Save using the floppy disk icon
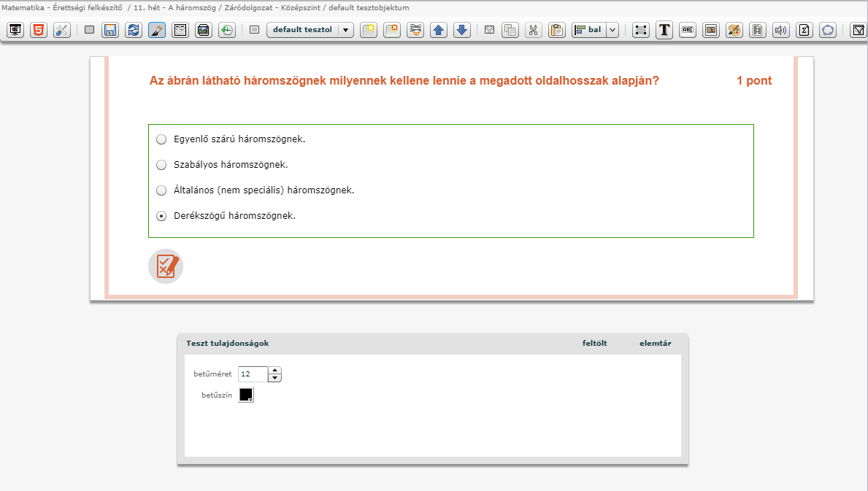 110,30
